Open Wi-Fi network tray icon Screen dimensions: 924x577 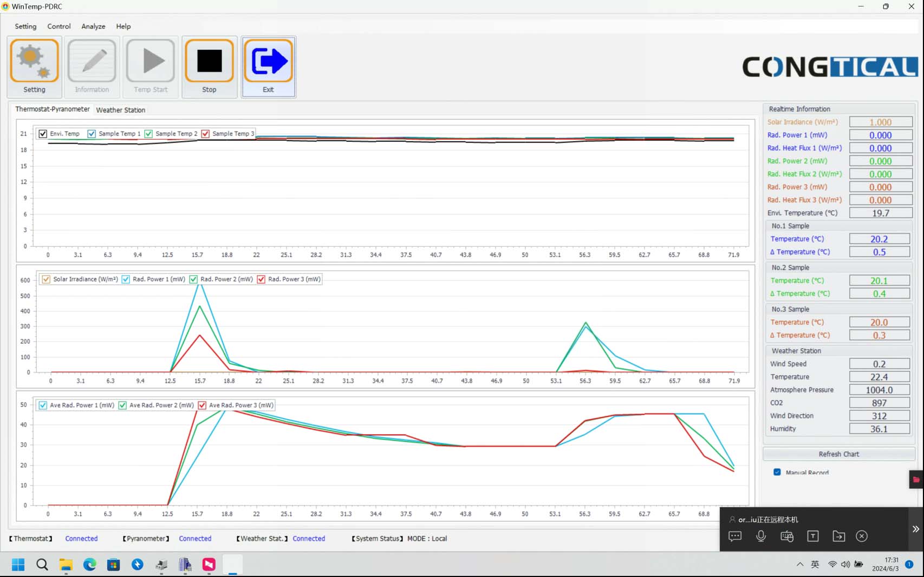[832, 565]
